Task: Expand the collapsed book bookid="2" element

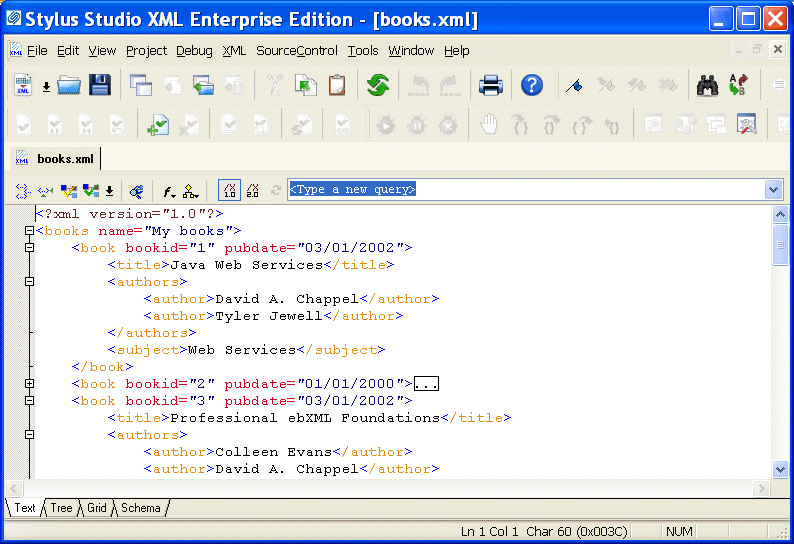Action: click(29, 384)
